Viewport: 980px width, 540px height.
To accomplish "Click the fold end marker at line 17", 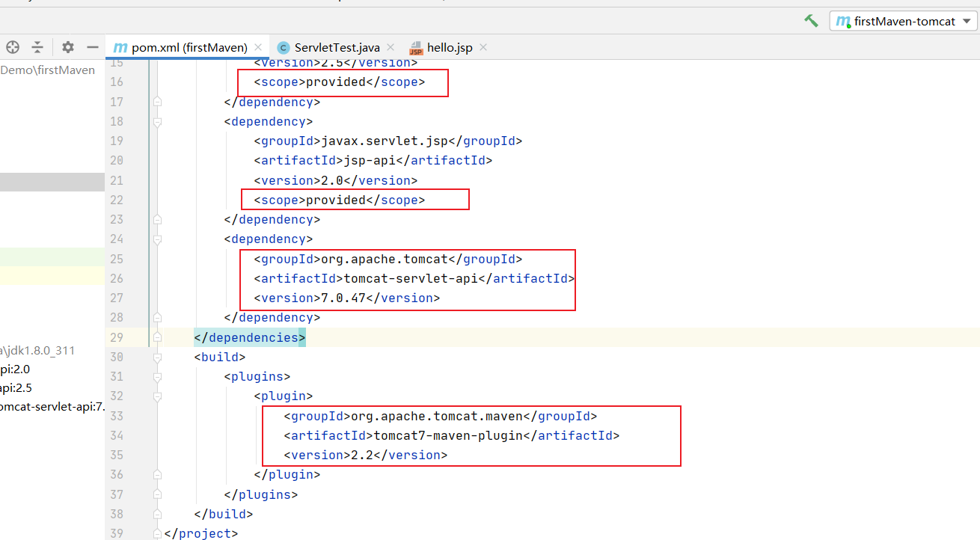I will coord(157,102).
